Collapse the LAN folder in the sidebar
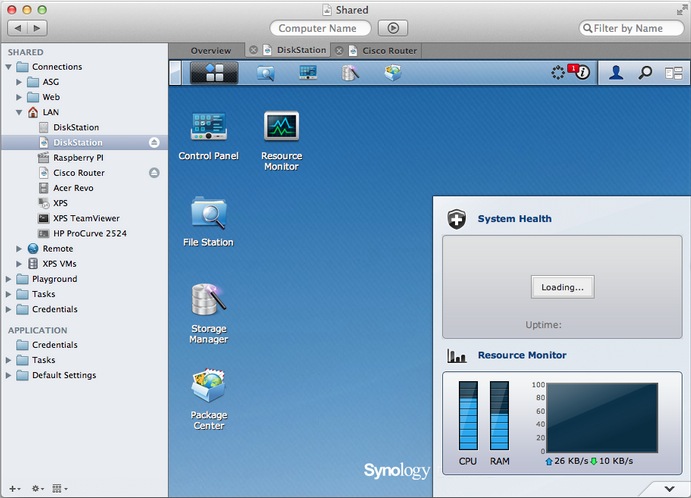This screenshot has width=691, height=498. (20, 113)
